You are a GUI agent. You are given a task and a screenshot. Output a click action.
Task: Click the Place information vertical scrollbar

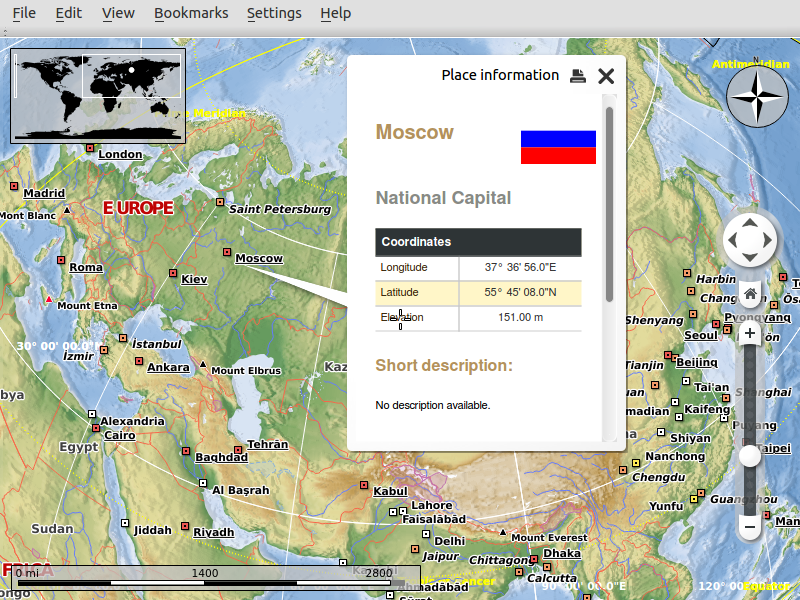(x=609, y=200)
